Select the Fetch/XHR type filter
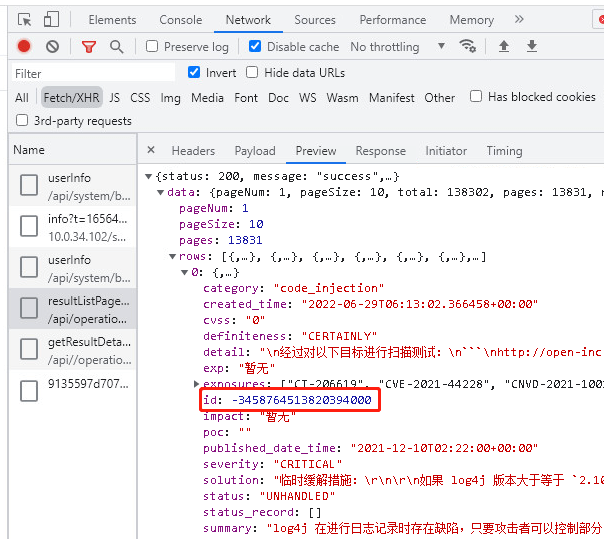 tap(71, 97)
